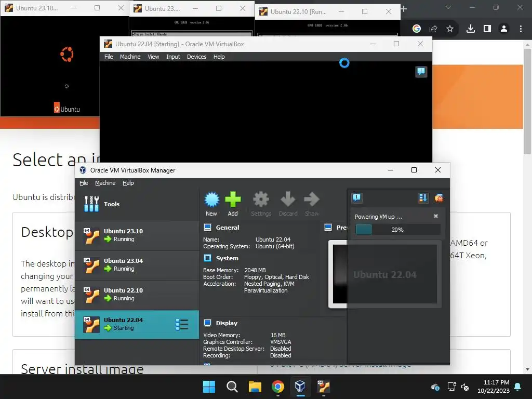Open File Explorer from the taskbar
Screen dimensions: 532x399
(255, 387)
